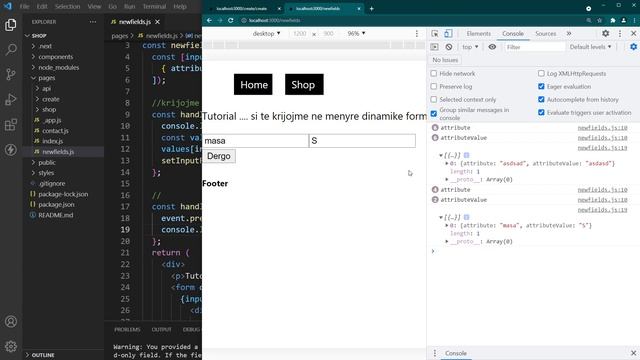Open the browser profile icon
640x360 pixels.
pyautogui.click(x=624, y=20)
